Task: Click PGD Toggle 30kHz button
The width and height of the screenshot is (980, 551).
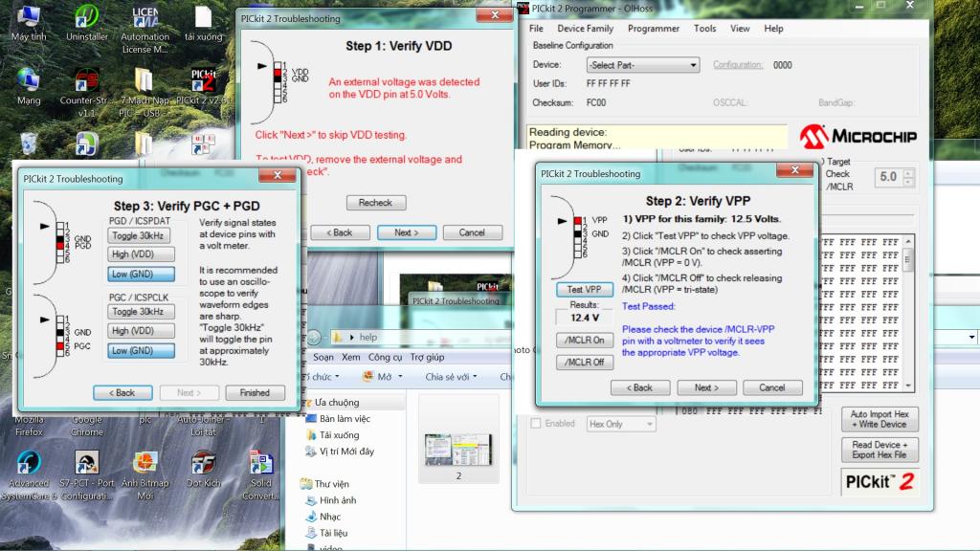Action: pos(140,235)
